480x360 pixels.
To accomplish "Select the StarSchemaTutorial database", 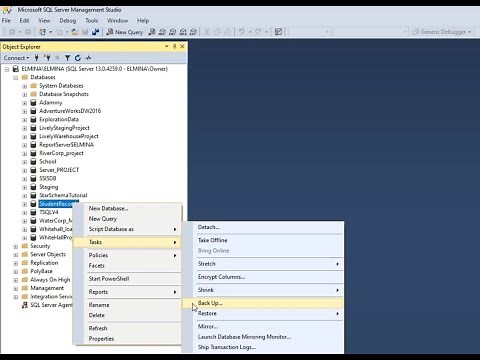I will click(63, 195).
